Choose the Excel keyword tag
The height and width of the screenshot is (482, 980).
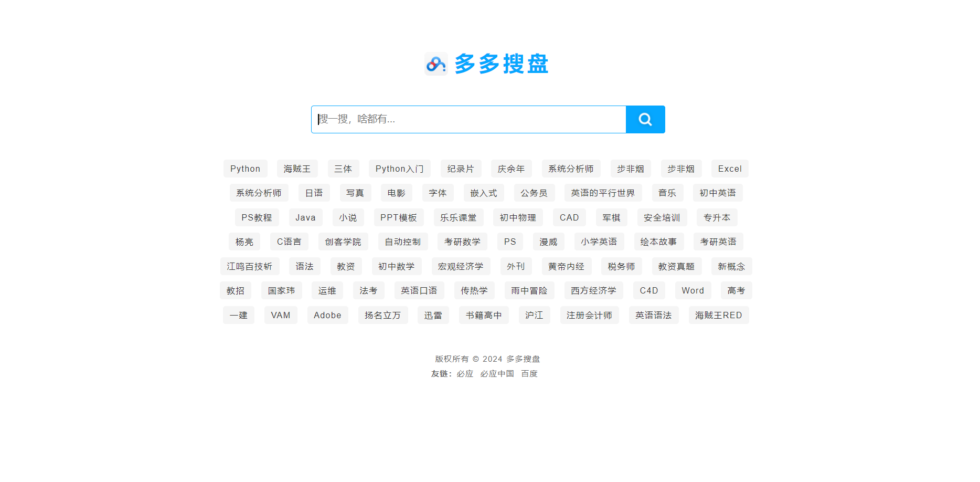click(x=729, y=169)
